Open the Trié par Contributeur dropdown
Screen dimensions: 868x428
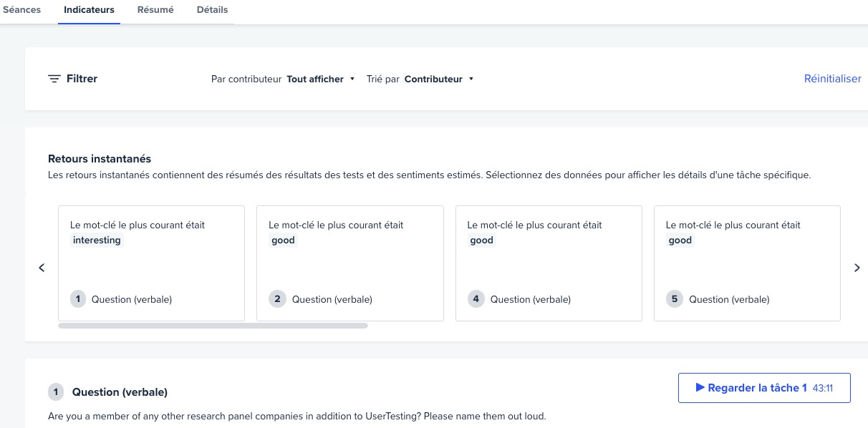click(439, 79)
